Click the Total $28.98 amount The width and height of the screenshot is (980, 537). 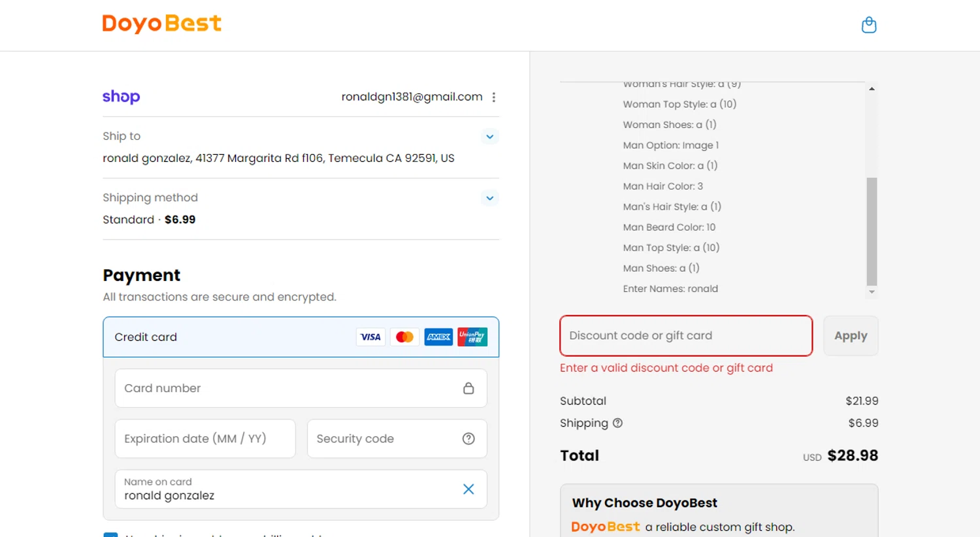pyautogui.click(x=853, y=455)
